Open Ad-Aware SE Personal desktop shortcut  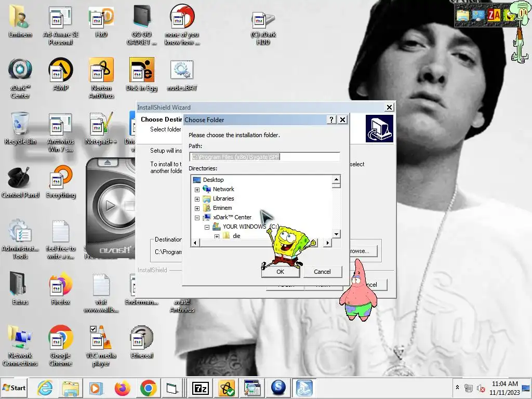(x=60, y=25)
